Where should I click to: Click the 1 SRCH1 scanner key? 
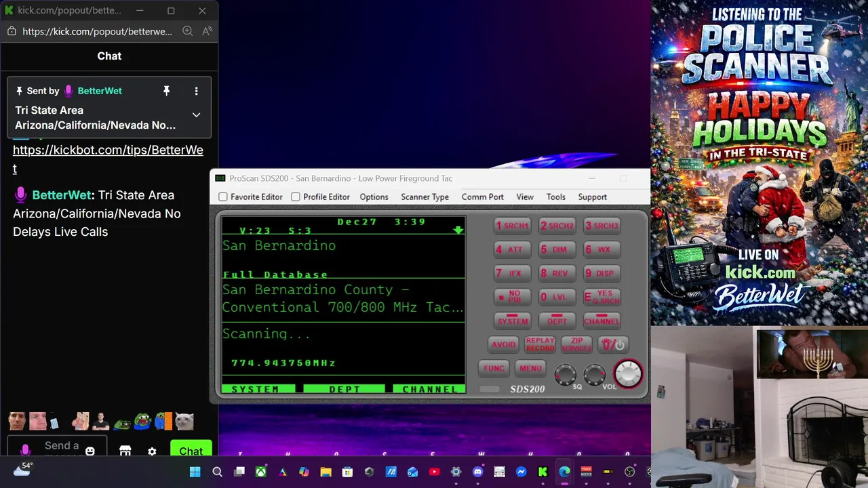click(x=513, y=226)
